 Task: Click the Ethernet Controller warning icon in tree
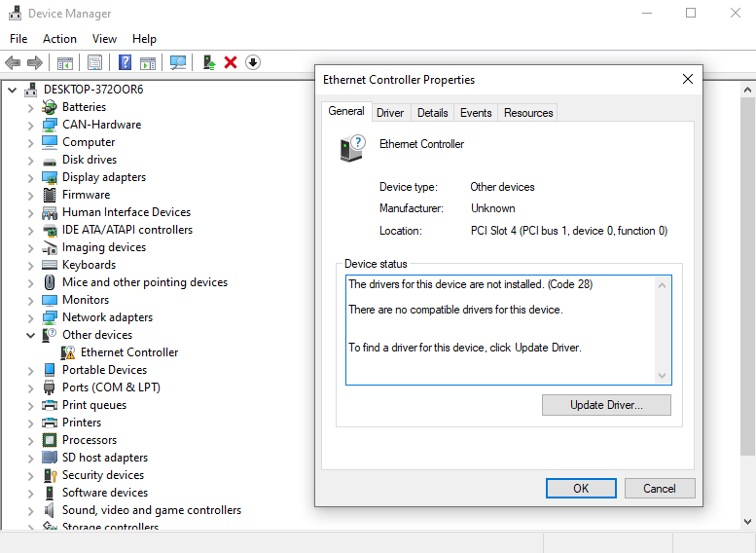[x=68, y=352]
